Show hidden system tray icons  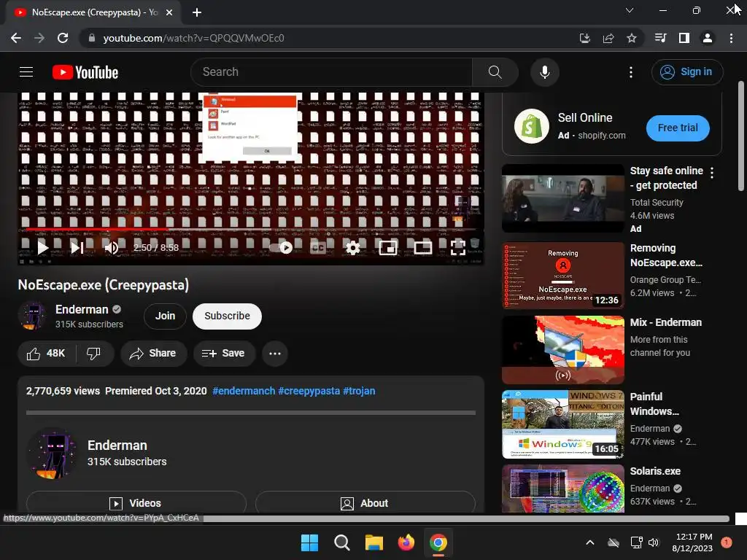(589, 542)
